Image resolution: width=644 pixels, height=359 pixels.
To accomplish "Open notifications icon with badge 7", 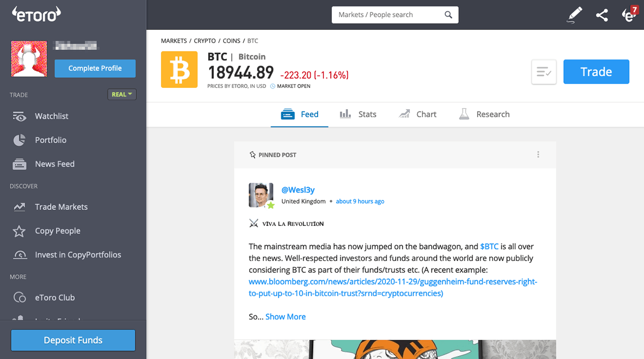I will click(x=629, y=14).
